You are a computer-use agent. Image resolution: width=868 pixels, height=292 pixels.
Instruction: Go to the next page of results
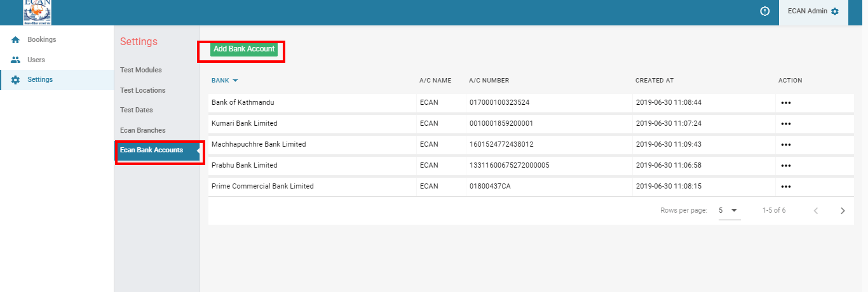tap(843, 211)
